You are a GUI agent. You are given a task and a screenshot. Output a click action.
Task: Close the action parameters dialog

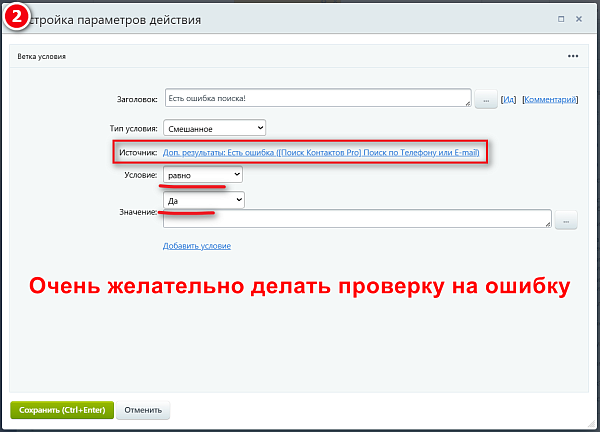tap(579, 19)
